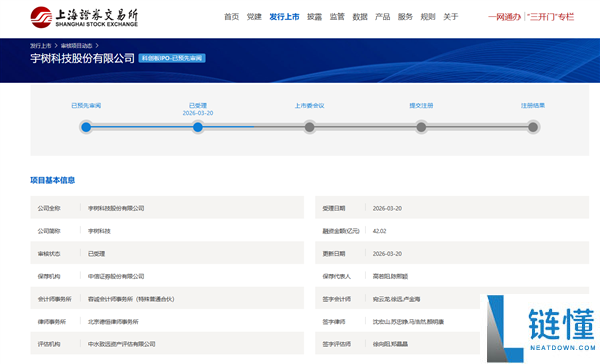Click the 签字会计师 row names
Screen dimensions: 600x364
pos(396,299)
